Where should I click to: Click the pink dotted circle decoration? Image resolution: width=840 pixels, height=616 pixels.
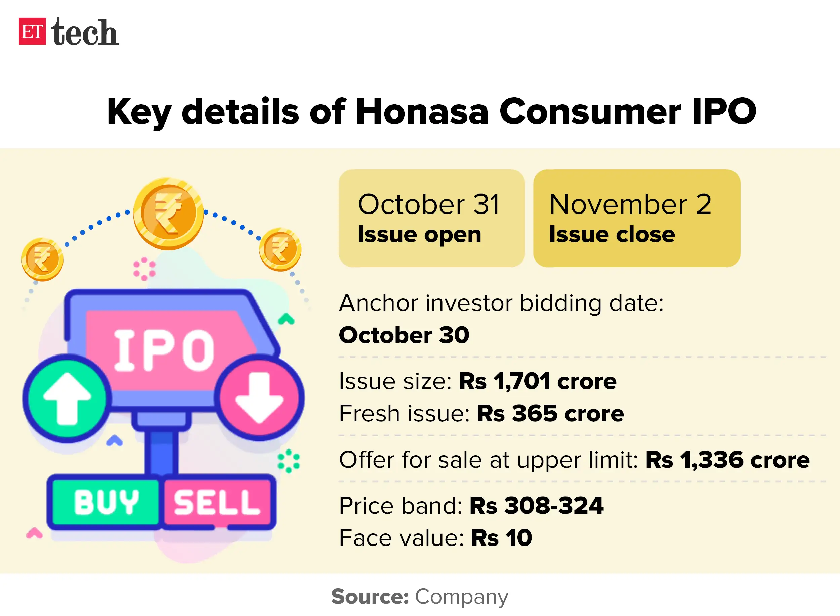pos(144,269)
